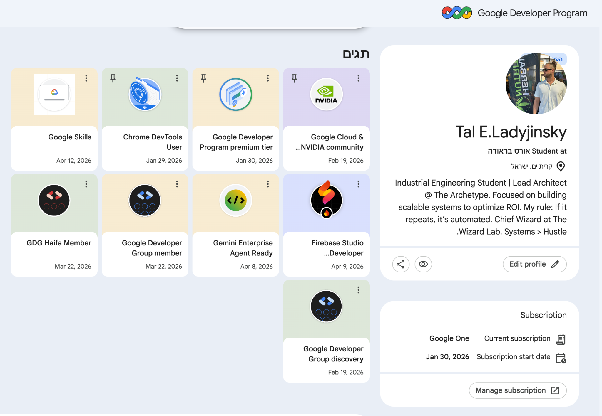Open options menu on GDG Haifa Member badge

86,184
